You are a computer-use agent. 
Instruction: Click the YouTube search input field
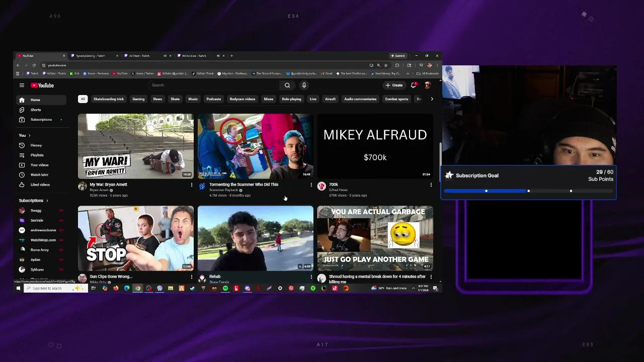point(215,85)
